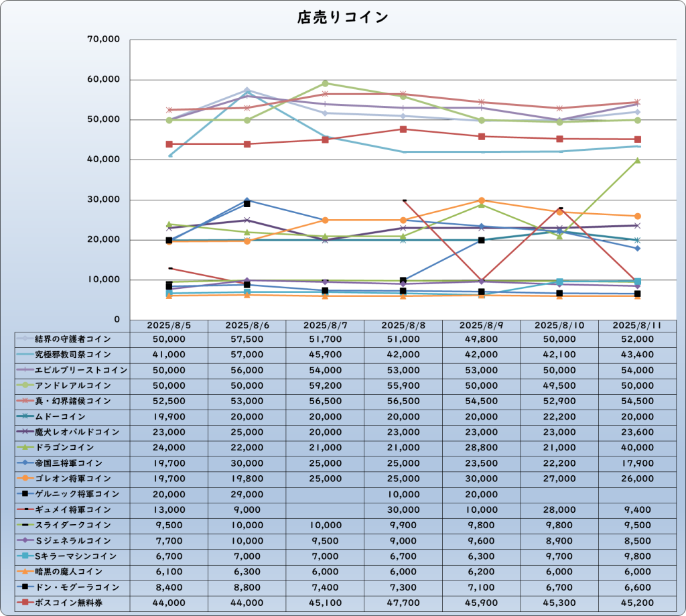Click legend marker for エビルプリーストコイン
Viewport: 686px width, 616px height.
[25, 370]
